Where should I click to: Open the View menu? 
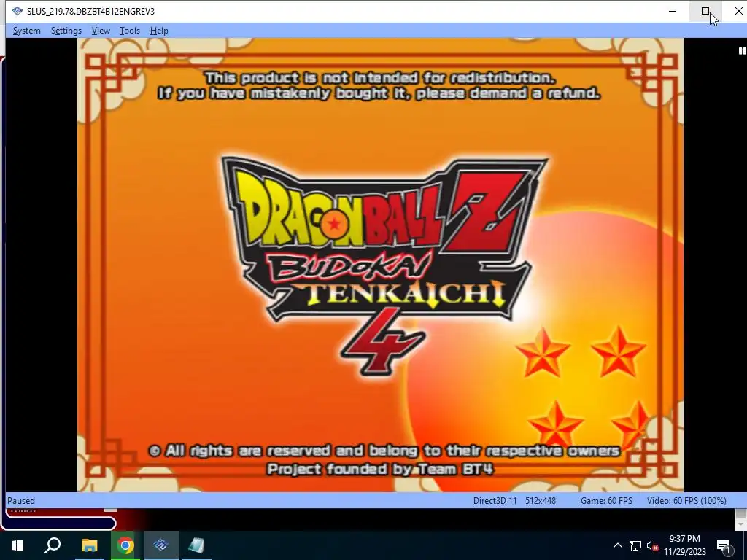101,31
